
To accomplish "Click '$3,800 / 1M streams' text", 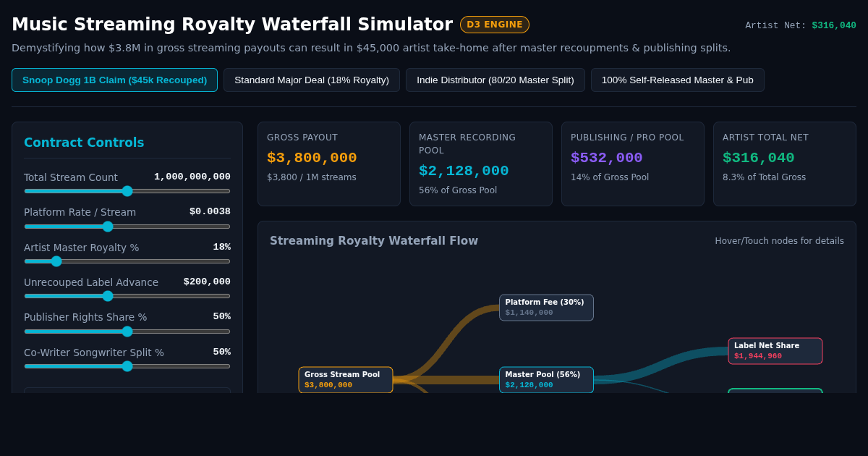I will tap(312, 177).
